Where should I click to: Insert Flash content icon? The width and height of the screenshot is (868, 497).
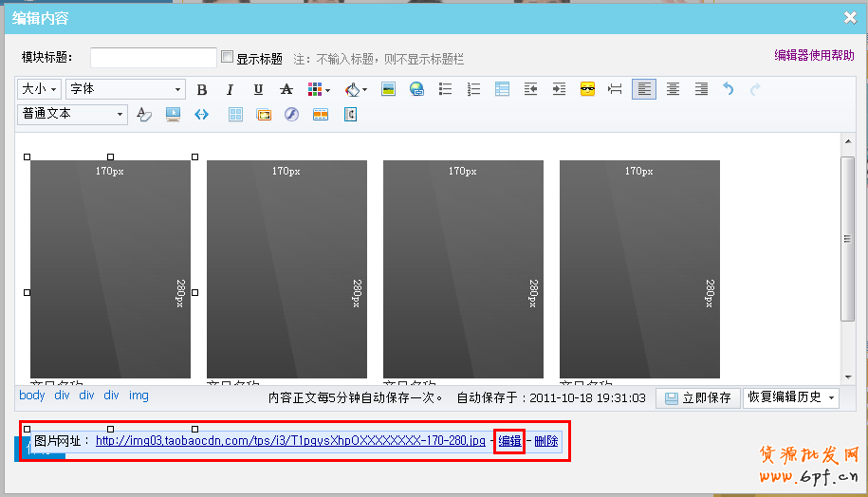point(292,115)
